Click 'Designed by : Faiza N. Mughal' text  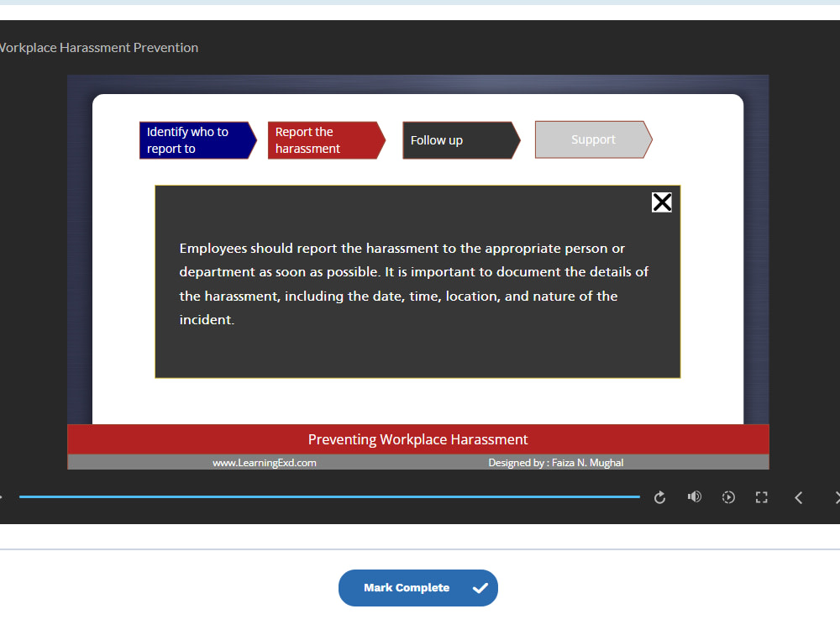(x=555, y=463)
